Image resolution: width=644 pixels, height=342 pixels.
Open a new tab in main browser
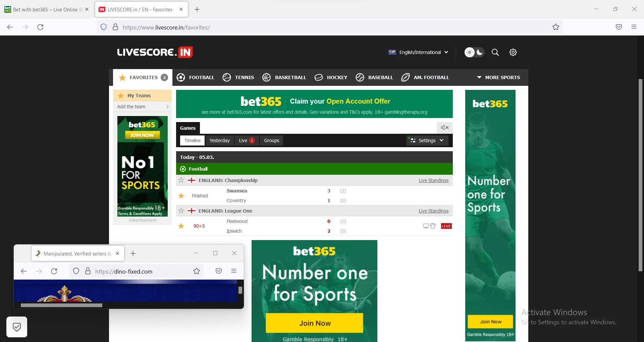(197, 9)
